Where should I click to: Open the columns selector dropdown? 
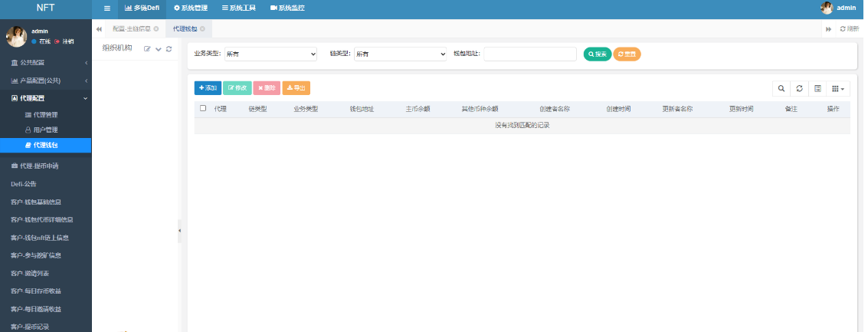point(838,88)
